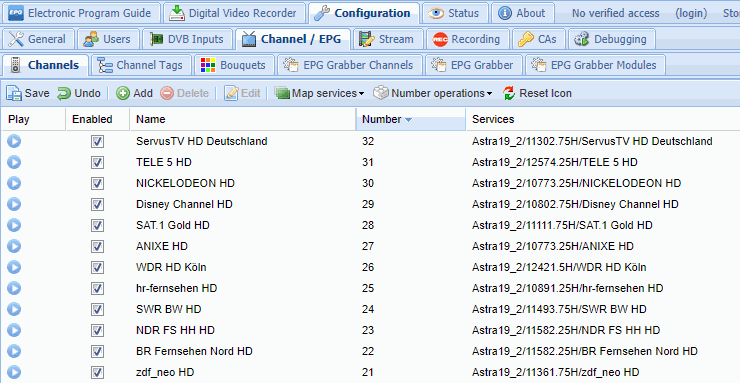This screenshot has width=740, height=383.
Task: Add a new channel
Action: (x=135, y=93)
